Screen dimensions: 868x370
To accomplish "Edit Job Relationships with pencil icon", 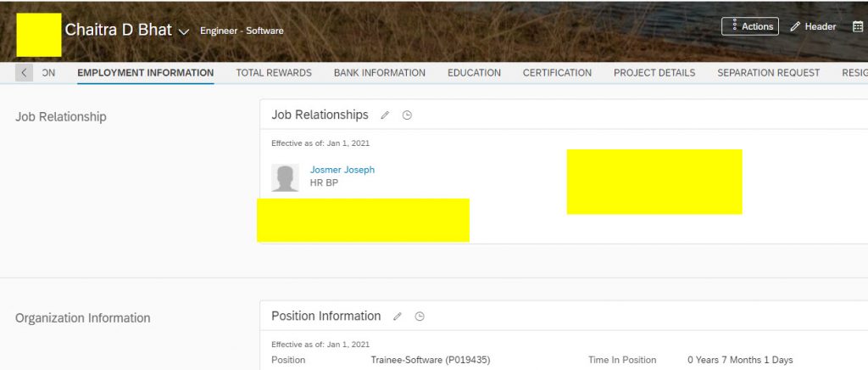I will coord(385,115).
